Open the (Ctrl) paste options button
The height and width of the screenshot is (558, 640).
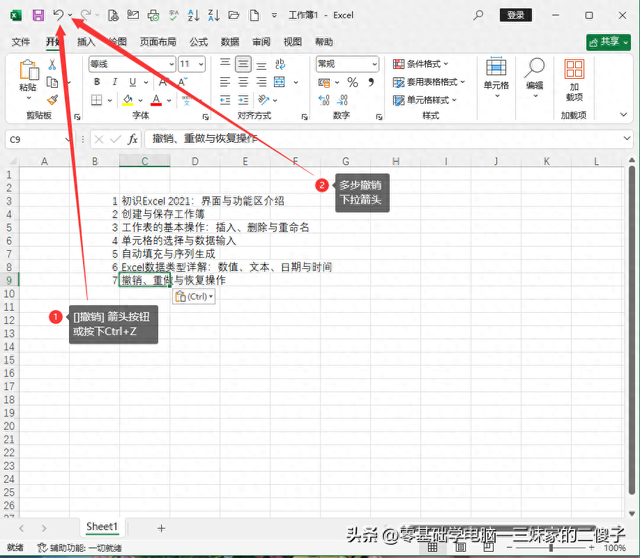[194, 296]
